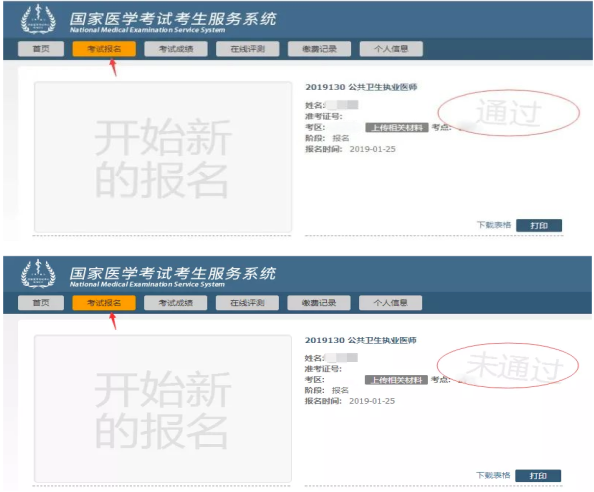Click 打印 button in the 未通过 record
This screenshot has width=594, height=492.
[538, 476]
